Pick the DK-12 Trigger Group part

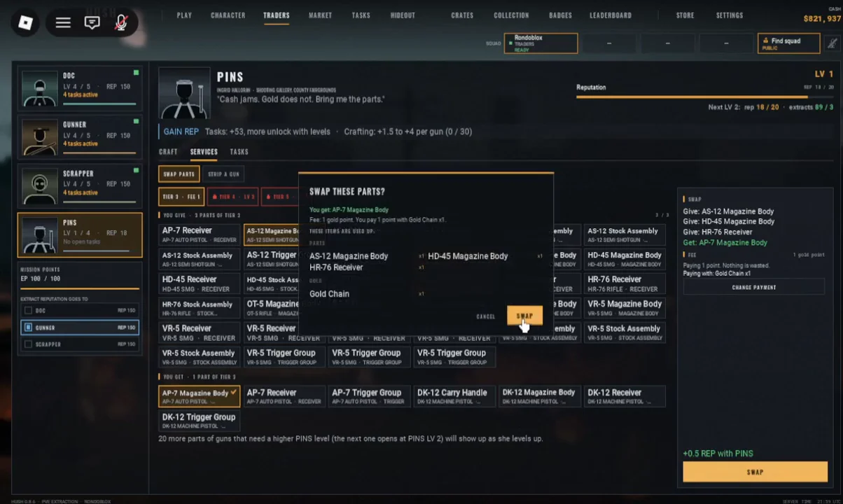pyautogui.click(x=200, y=421)
